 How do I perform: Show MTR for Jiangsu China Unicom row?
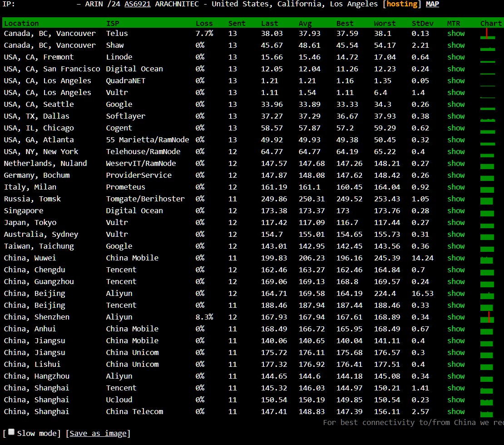tap(456, 352)
